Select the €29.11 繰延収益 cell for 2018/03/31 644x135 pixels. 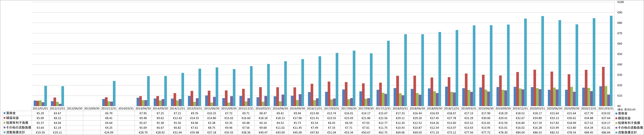click(x=400, y=118)
